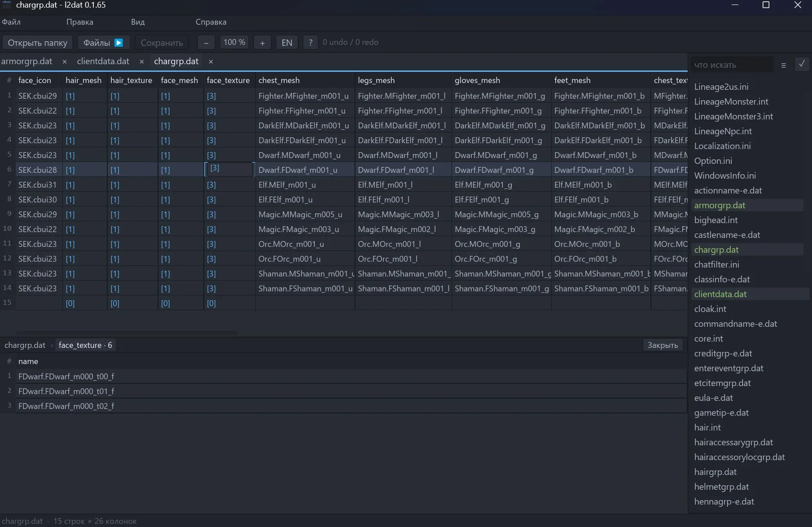Select the FDwarf.FDwarf_m000_t02_f name row
The height and width of the screenshot is (527, 812).
pyautogui.click(x=351, y=406)
